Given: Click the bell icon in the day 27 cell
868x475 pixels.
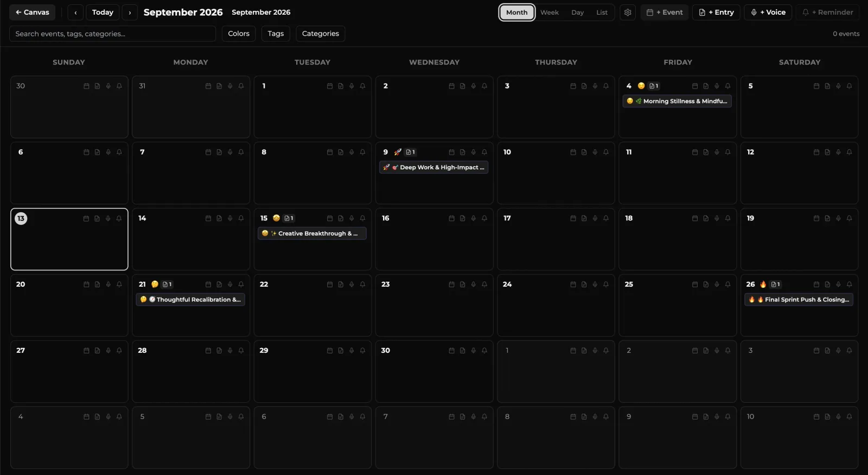Looking at the screenshot, I should point(119,351).
